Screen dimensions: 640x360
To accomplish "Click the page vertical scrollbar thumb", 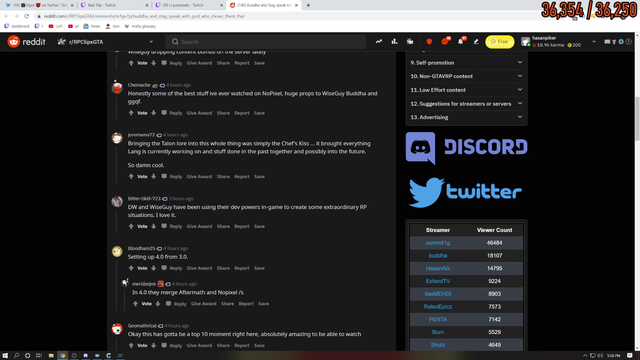I will point(637,118).
